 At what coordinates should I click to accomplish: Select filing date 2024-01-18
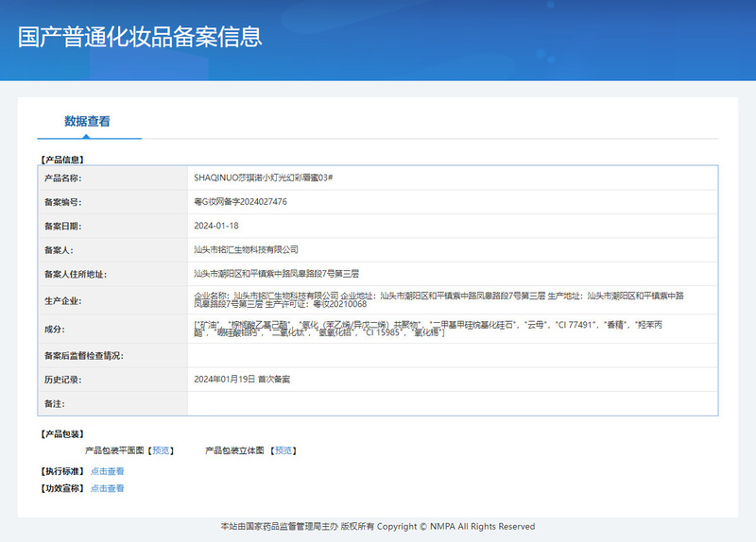tap(216, 226)
